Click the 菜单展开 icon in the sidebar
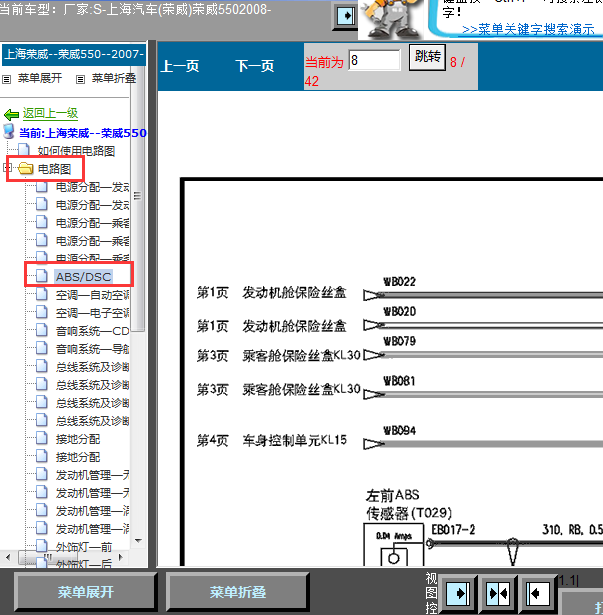The height and width of the screenshot is (615, 603). [7, 80]
